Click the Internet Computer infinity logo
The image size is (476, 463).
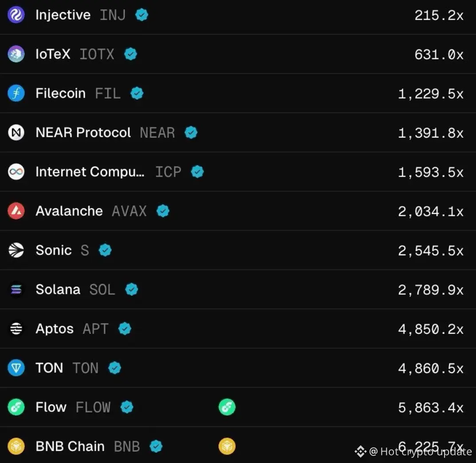[16, 172]
